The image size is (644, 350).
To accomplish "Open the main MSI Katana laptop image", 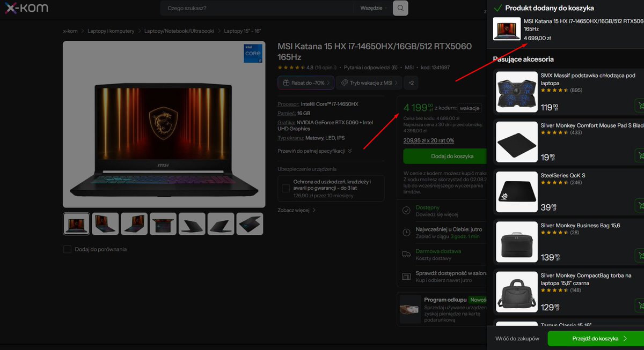I will [164, 124].
